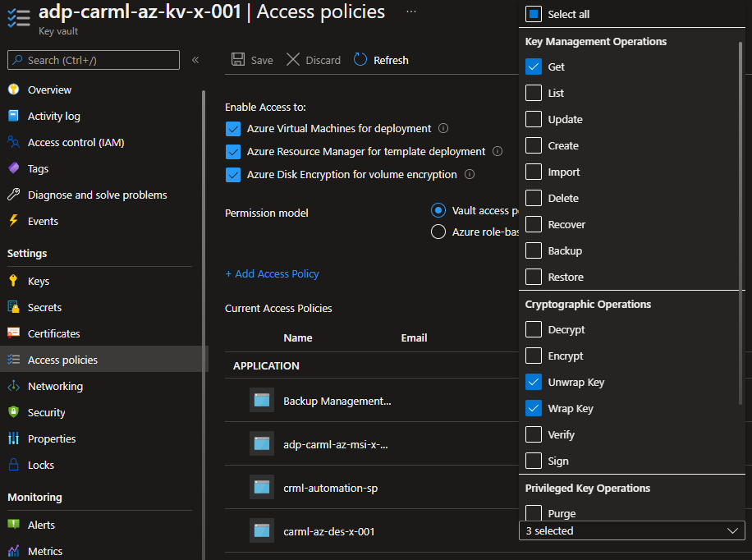Screen dimensions: 752x560
Task: Click the Save disk icon
Action: pos(238,60)
